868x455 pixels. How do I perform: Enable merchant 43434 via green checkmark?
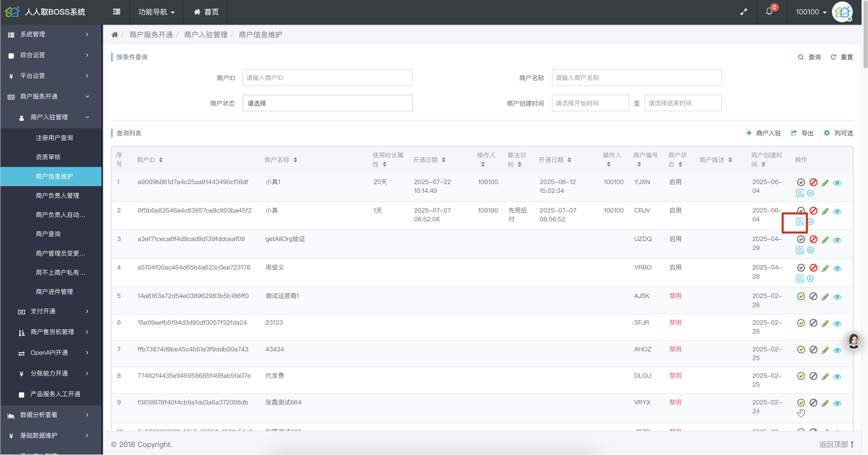pyautogui.click(x=801, y=350)
